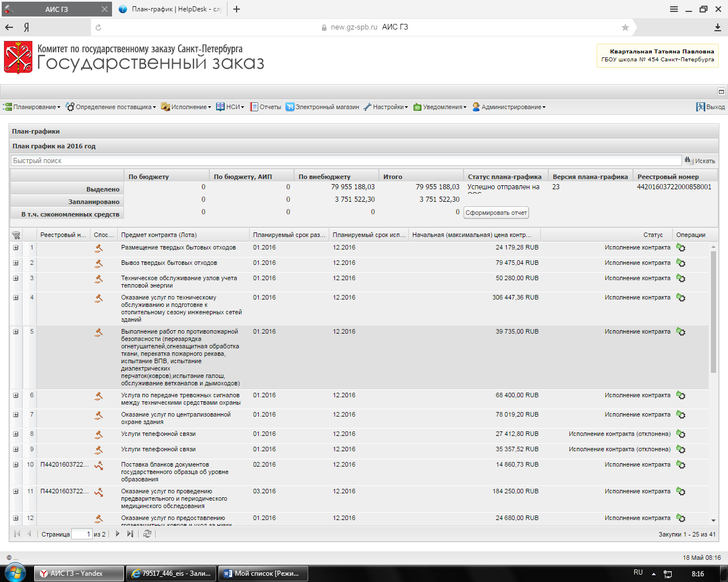728x582 pixels.
Task: Open operations gear for row 1 waste contract
Action: click(x=681, y=248)
